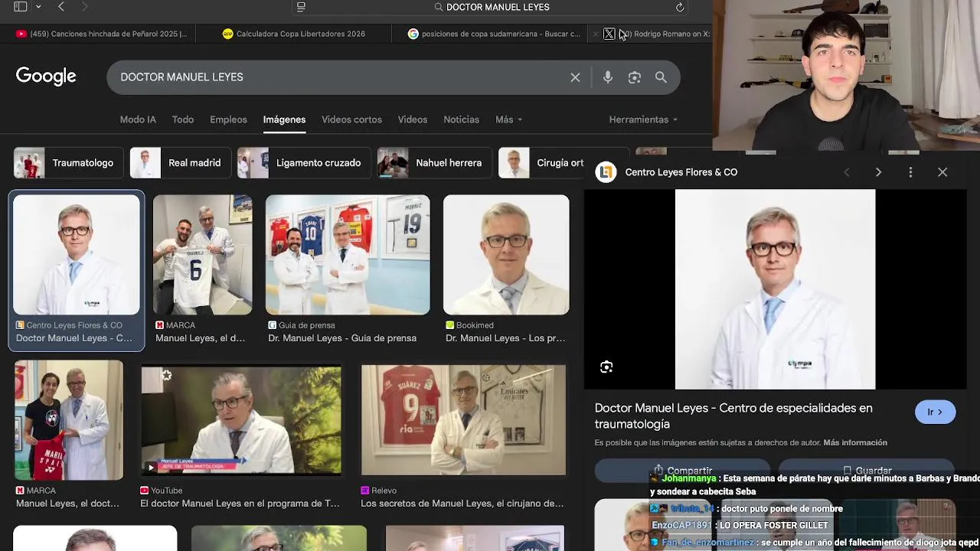Viewport: 980px width, 551px height.
Task: Click the Guardar button
Action: [x=867, y=469]
